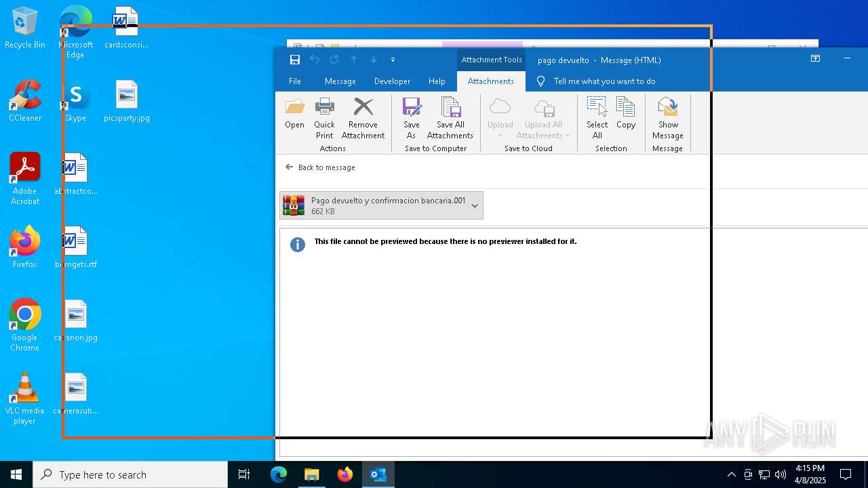Select Pago devuelto y confirmacion bancaria.001 attachment
This screenshot has height=488, width=868.
pos(381,205)
